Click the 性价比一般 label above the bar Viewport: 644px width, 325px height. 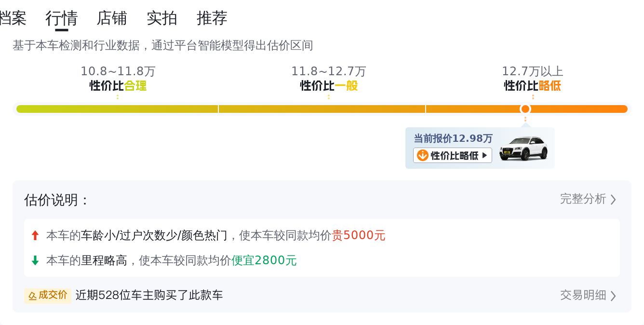pos(329,86)
